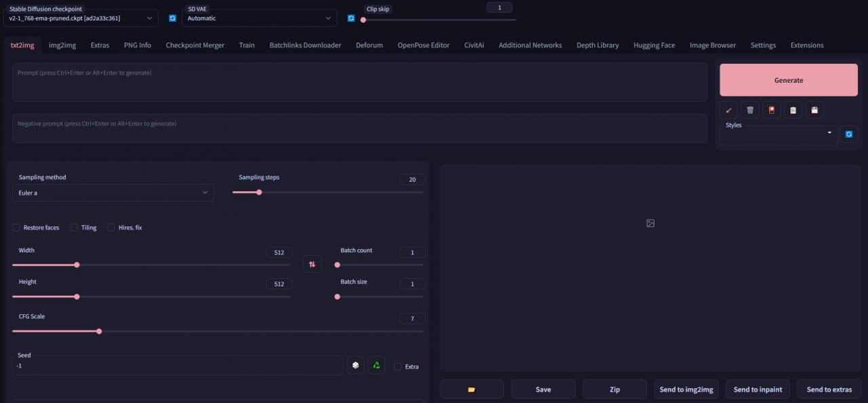Open the SD VAE dropdown
The height and width of the screenshot is (403, 868).
tap(259, 18)
